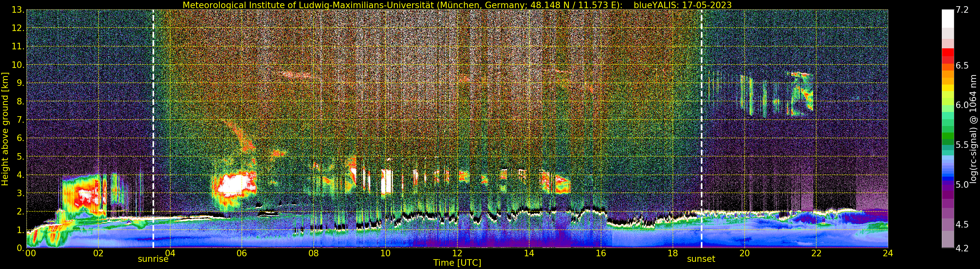980x269 pixels.
Task: Click the '12' time tick label
Action: pos(457,253)
